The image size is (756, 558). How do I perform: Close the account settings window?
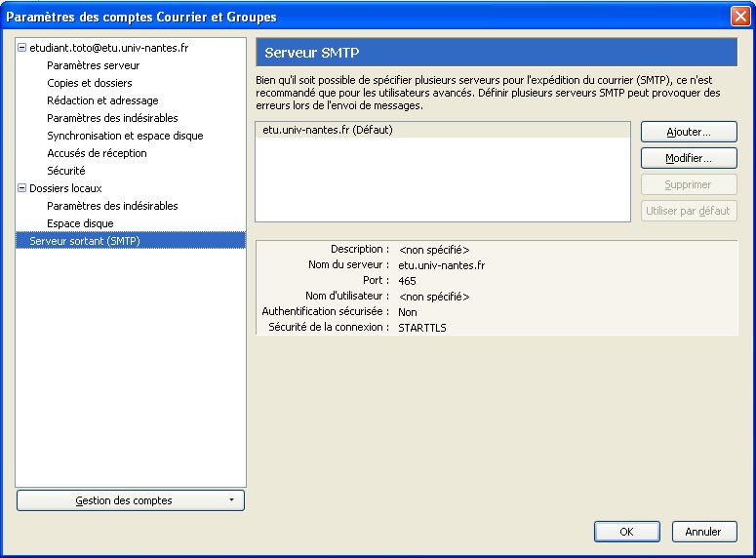tap(739, 16)
